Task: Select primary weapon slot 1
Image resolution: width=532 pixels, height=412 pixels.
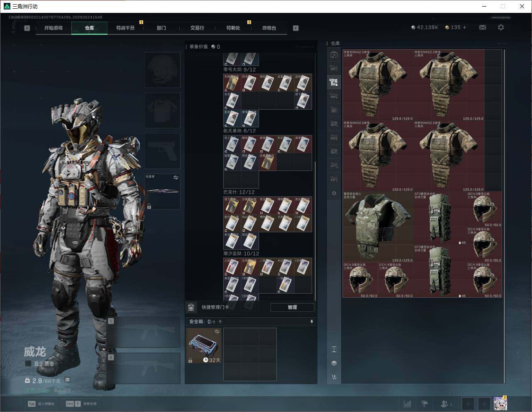Action: click(144, 332)
